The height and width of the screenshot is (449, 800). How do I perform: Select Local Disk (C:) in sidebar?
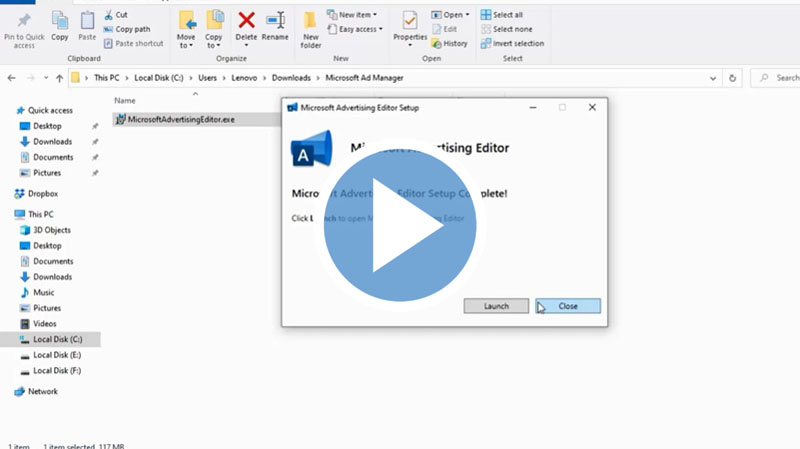(51, 339)
